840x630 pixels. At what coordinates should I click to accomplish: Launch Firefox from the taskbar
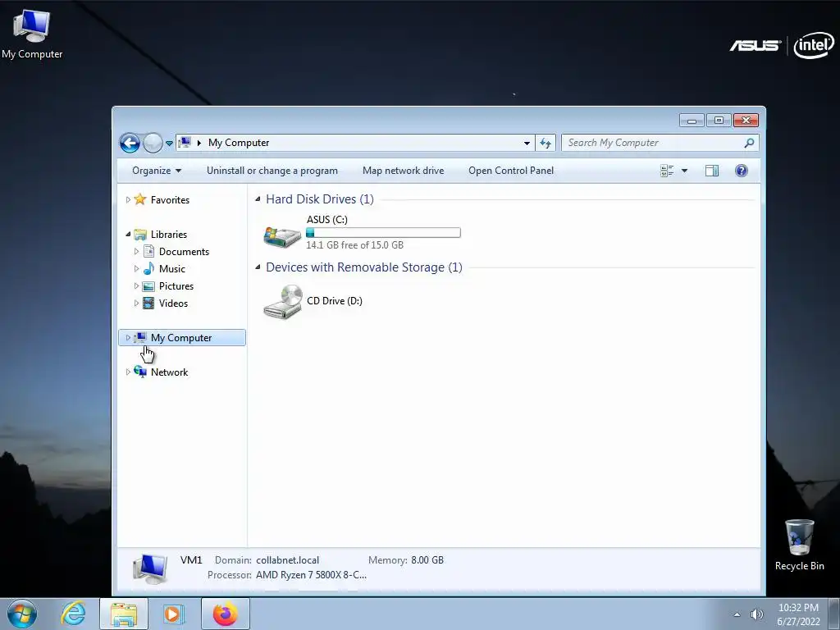point(226,614)
